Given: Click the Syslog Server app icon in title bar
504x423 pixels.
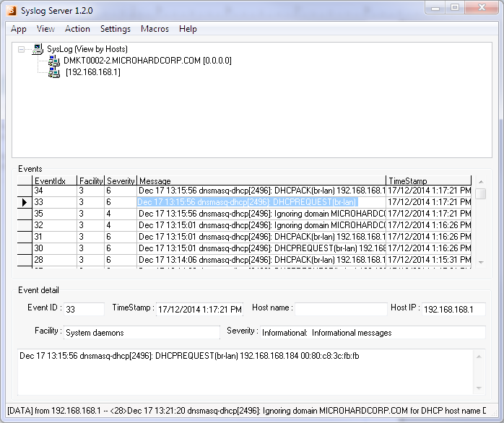Looking at the screenshot, I should 12,10.
